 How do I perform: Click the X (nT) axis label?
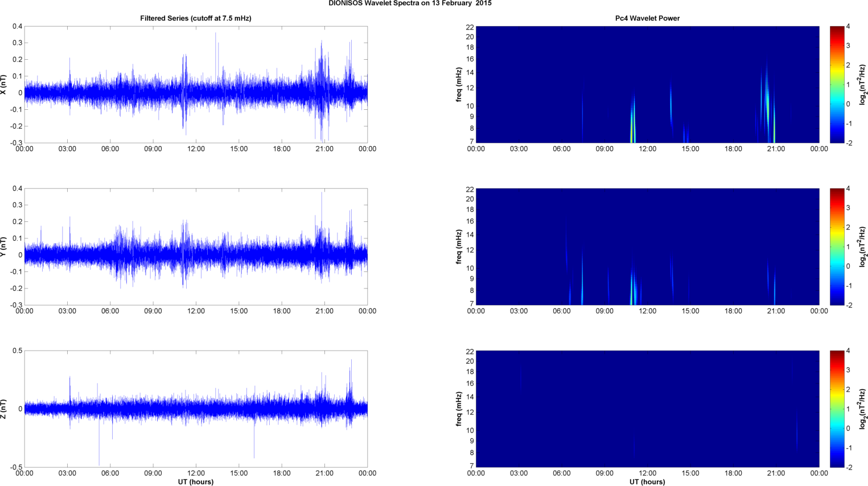coord(4,84)
